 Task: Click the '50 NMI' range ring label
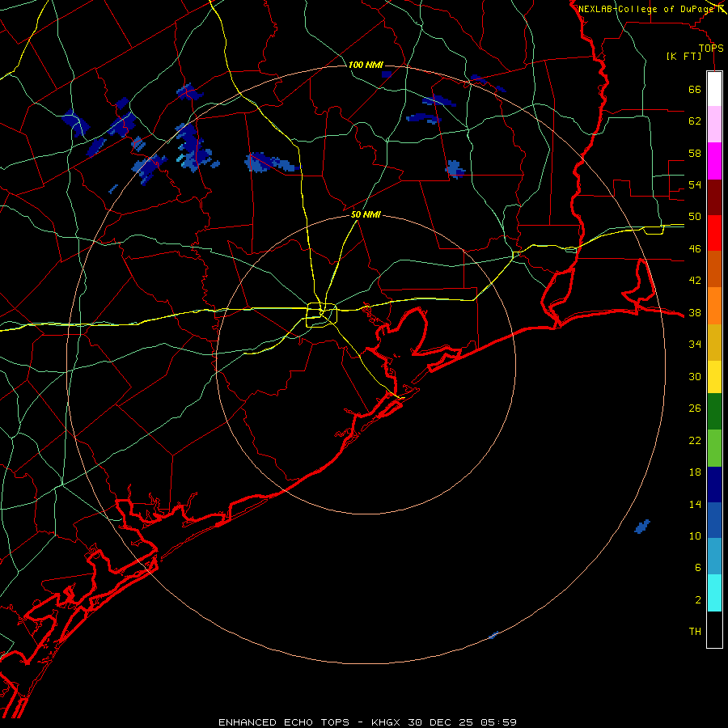pos(366,214)
